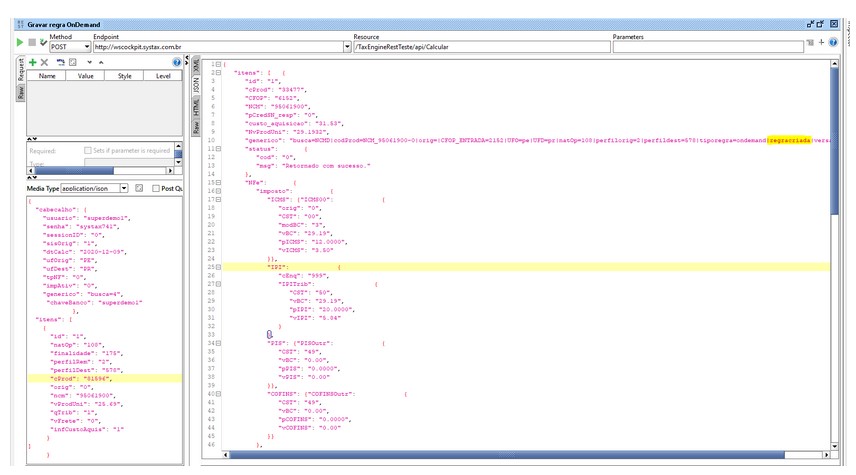Click the Value column header
The width and height of the screenshot is (856, 475).
point(86,76)
